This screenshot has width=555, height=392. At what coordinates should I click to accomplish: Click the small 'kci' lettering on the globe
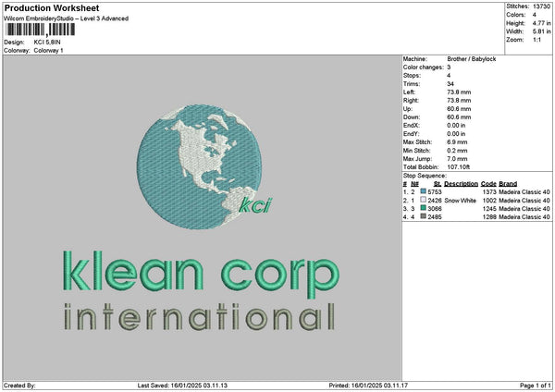pyautogui.click(x=256, y=205)
